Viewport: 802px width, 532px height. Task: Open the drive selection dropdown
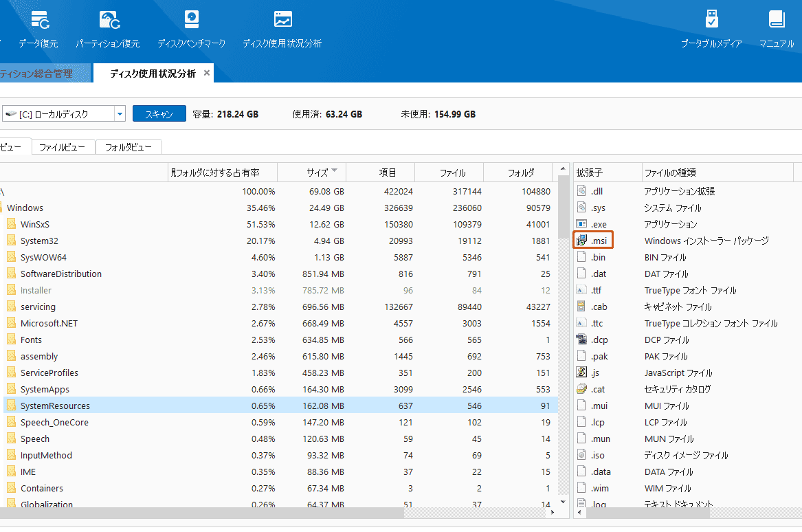[118, 114]
